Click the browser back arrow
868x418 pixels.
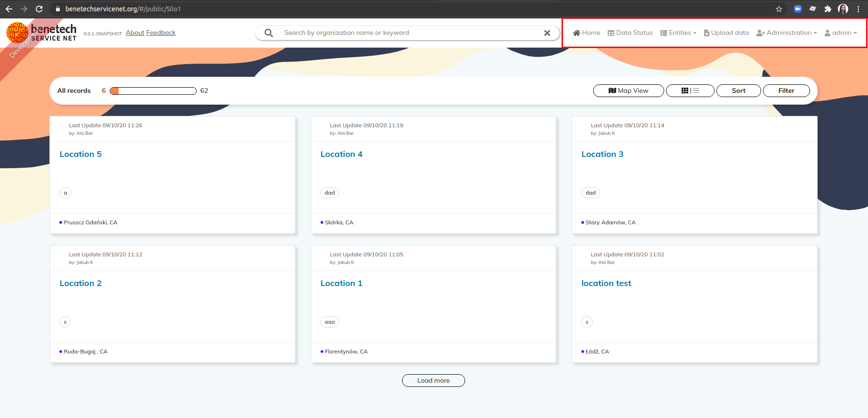coord(9,9)
